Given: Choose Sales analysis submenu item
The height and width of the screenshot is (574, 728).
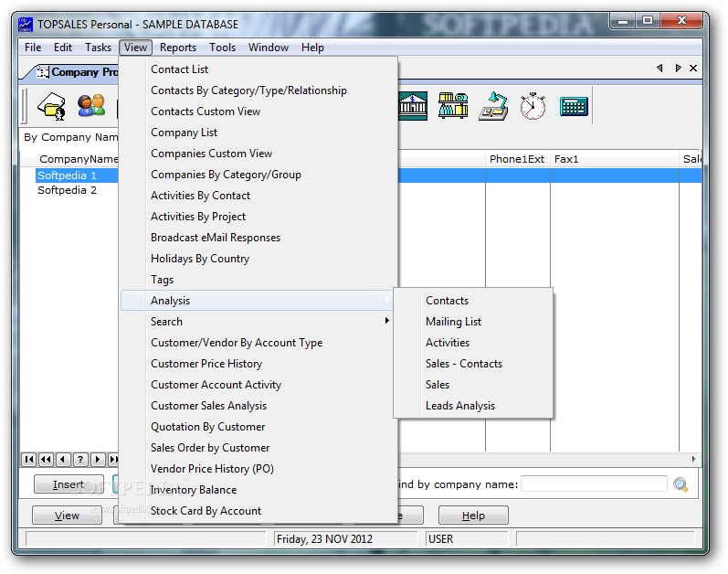Looking at the screenshot, I should point(473,385).
